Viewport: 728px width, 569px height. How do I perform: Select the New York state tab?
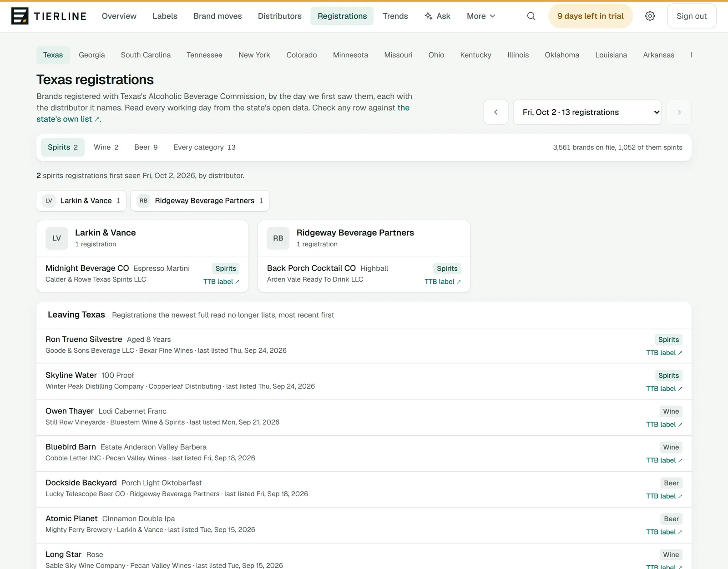[x=254, y=55]
